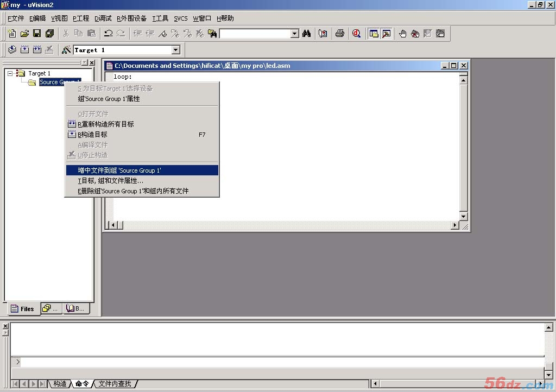The height and width of the screenshot is (392, 556).
Task: Click the Find in files icon
Action: (212, 33)
